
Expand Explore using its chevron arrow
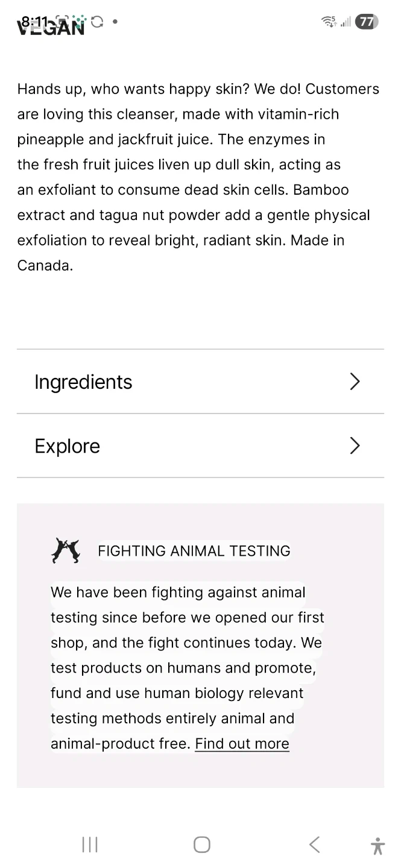click(x=355, y=446)
